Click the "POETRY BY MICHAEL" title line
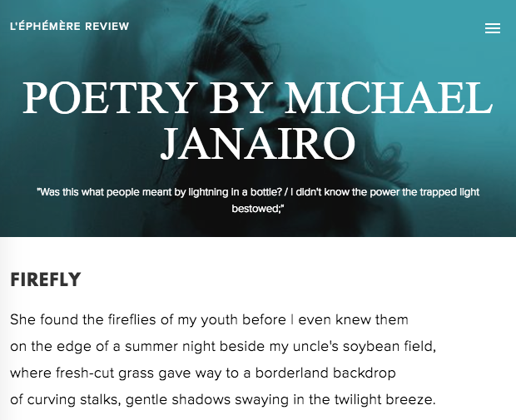Image resolution: width=516 pixels, height=420 pixels. click(x=258, y=100)
